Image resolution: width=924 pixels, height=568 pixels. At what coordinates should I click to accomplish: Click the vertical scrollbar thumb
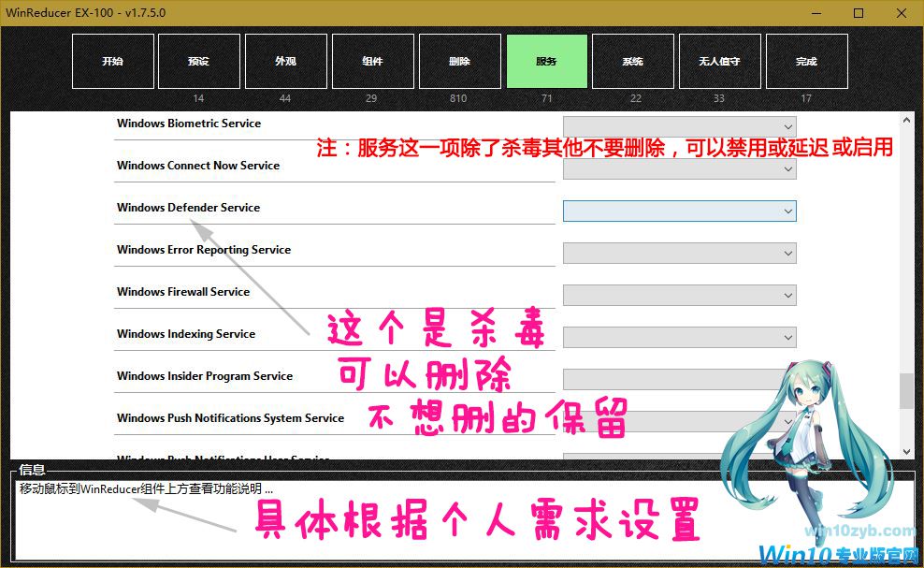906,391
